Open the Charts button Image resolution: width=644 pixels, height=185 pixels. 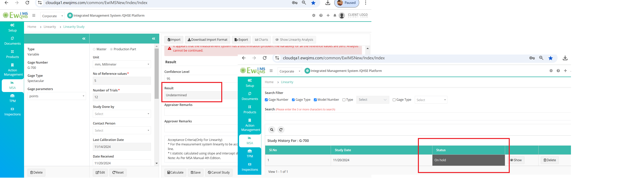click(262, 40)
